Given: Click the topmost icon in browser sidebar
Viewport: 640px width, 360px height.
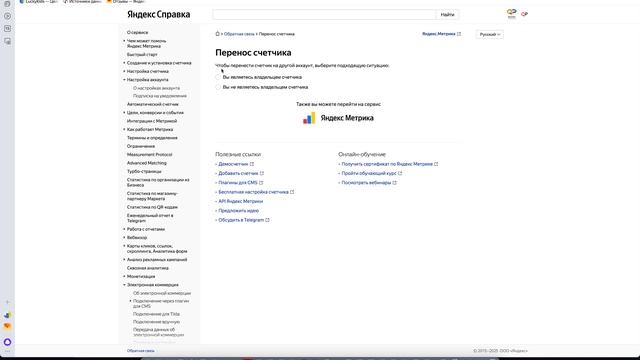Looking at the screenshot, I should 7,4.
